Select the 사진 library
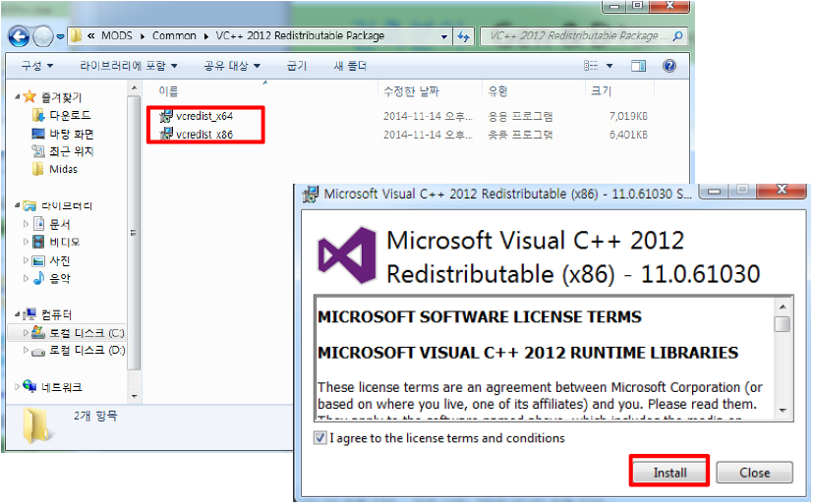Screen dimensions: 813x504 point(60,260)
